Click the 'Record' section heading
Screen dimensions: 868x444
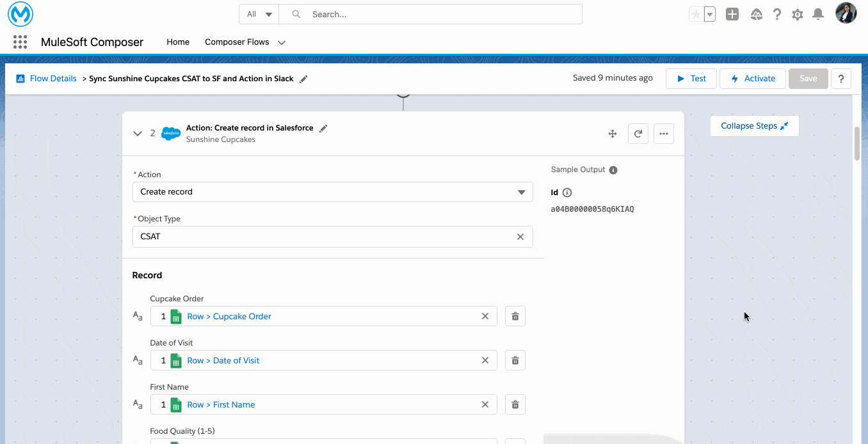tap(147, 275)
